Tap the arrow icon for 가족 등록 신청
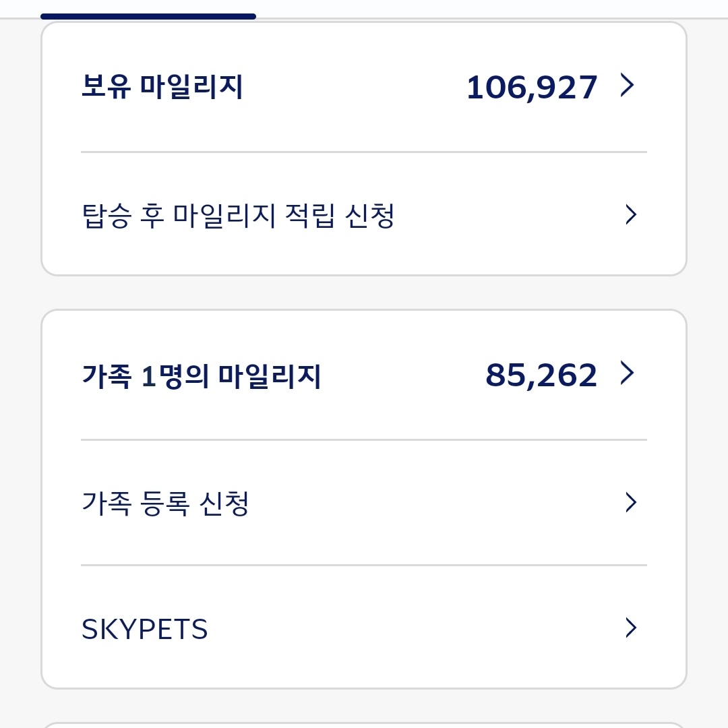728x728 pixels. point(630,502)
